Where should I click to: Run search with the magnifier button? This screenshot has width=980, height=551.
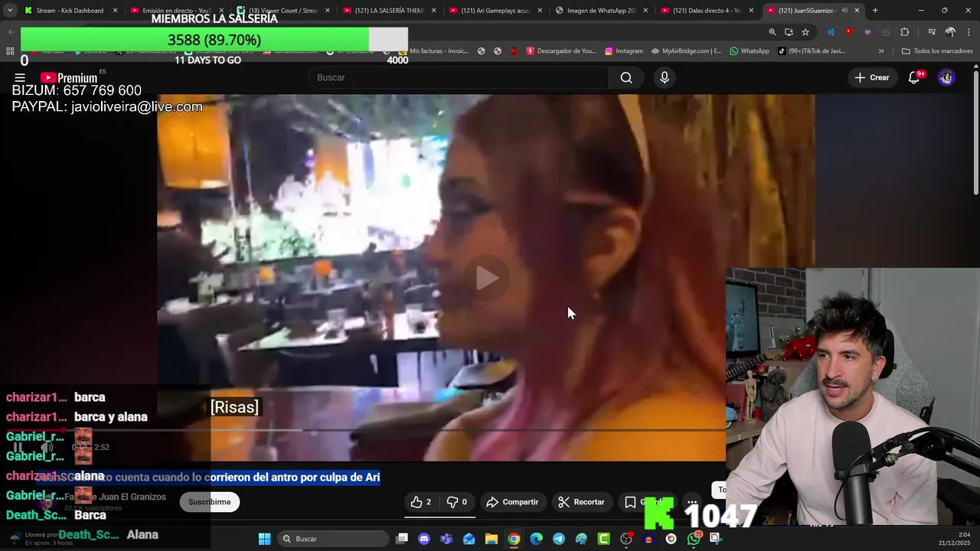point(626,77)
